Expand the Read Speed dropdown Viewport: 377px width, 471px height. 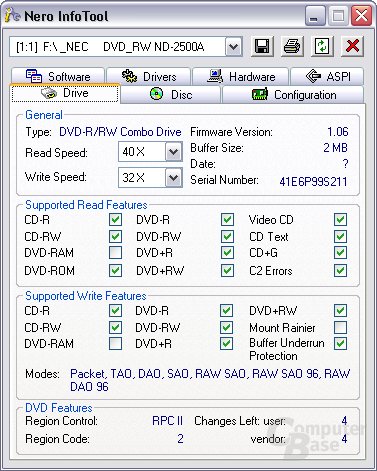(x=173, y=152)
